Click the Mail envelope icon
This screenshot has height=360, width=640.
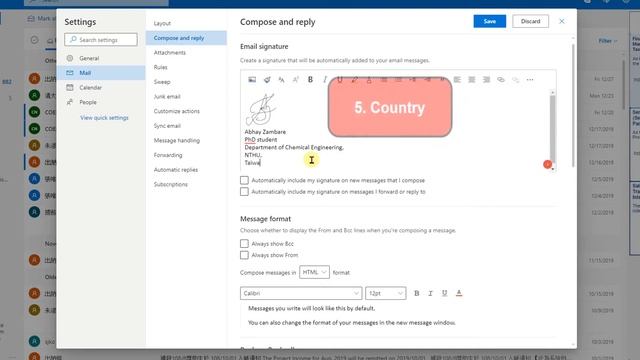(70, 73)
